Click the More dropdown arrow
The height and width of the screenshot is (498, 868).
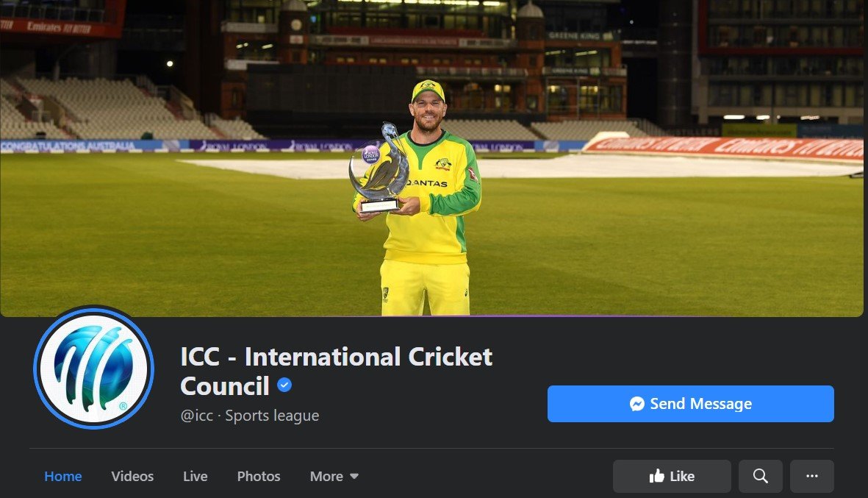354,477
